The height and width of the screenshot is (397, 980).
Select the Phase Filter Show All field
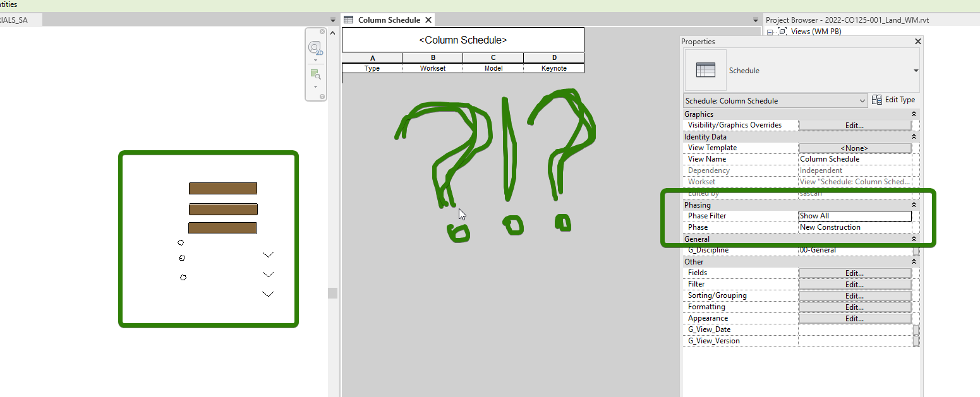tap(855, 215)
